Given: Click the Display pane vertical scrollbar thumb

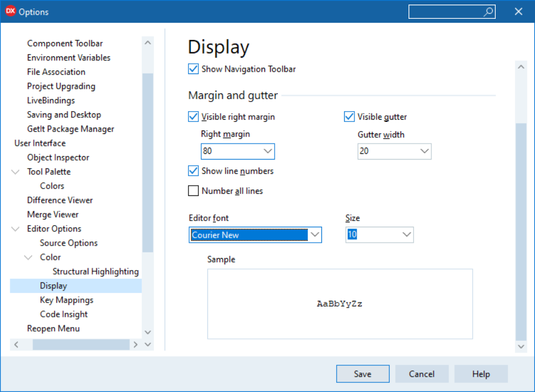Looking at the screenshot, I should point(521,232).
